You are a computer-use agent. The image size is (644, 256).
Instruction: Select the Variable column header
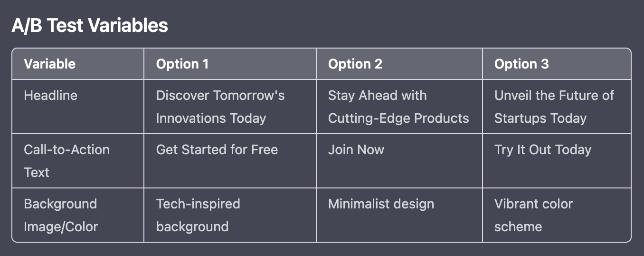[78, 64]
